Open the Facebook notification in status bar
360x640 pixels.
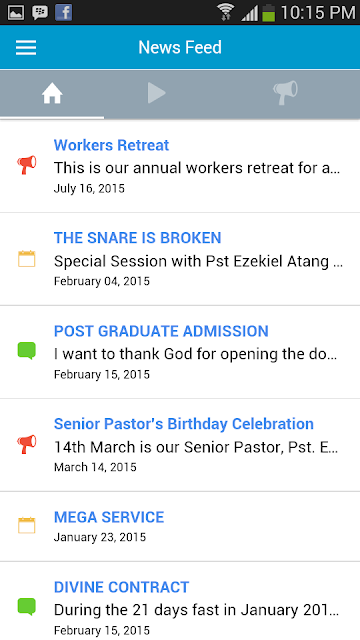click(64, 12)
